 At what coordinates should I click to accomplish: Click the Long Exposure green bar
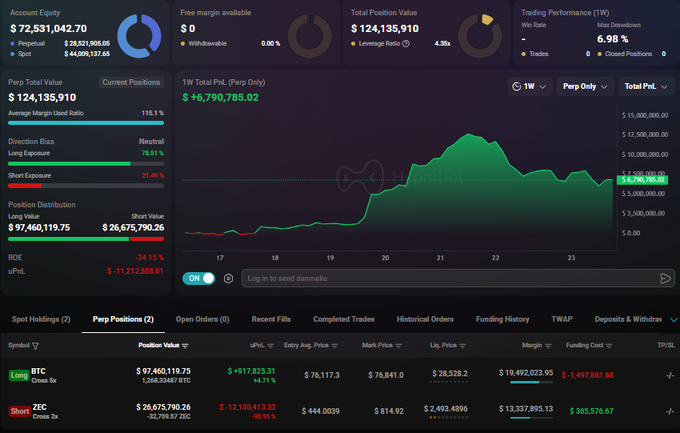coord(69,164)
